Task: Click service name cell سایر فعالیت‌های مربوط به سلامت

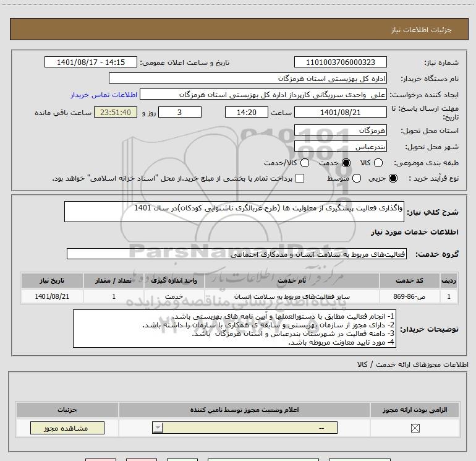Action: pos(292,296)
